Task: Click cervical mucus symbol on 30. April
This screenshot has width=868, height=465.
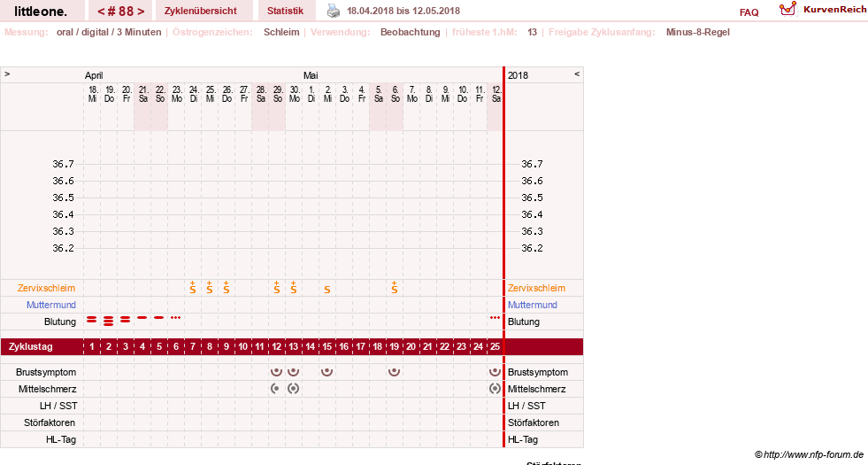Action: pos(294,288)
